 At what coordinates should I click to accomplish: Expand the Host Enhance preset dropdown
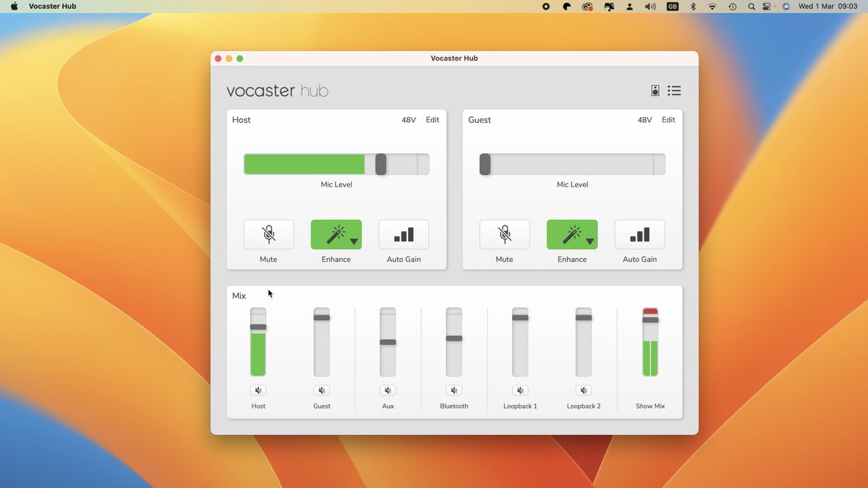coord(354,241)
